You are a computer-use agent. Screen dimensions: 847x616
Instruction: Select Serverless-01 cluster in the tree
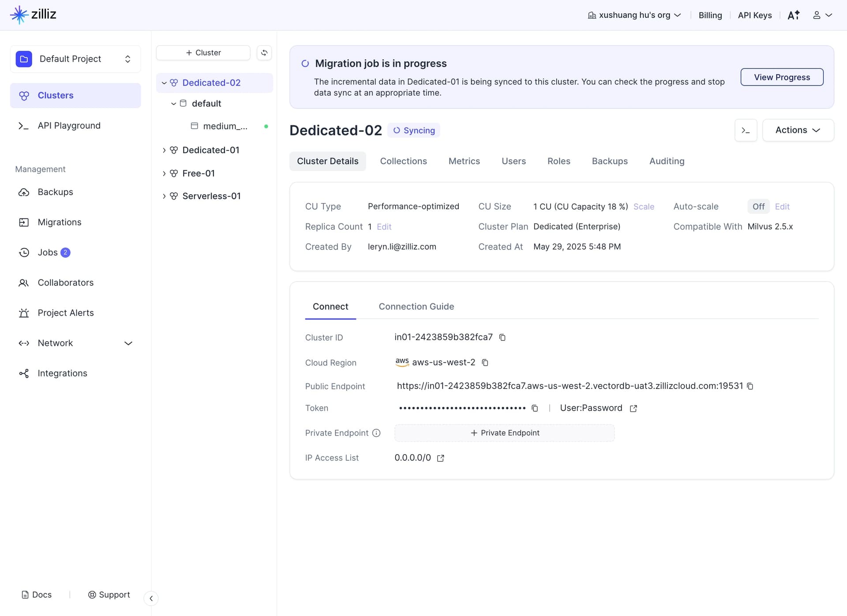tap(212, 196)
